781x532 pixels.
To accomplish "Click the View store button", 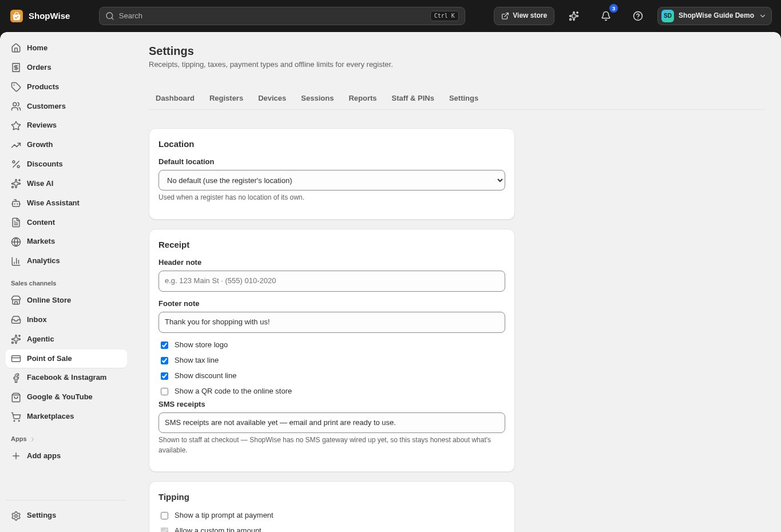I will pyautogui.click(x=524, y=16).
